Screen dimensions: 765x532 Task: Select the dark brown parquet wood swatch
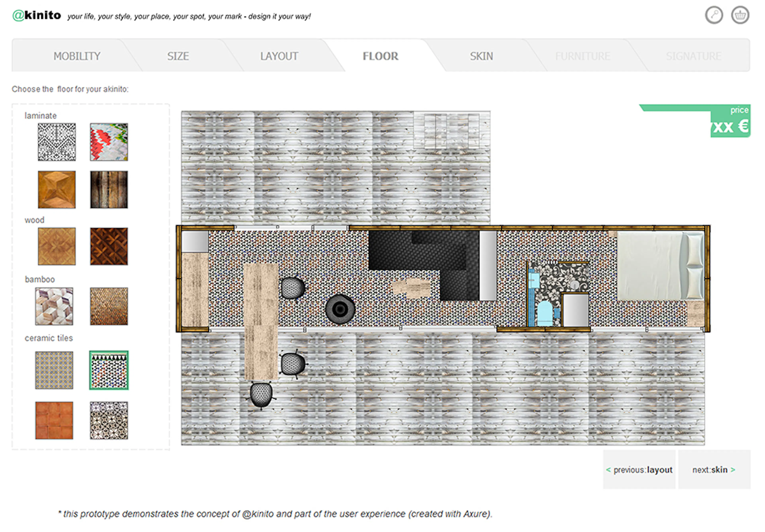click(109, 246)
